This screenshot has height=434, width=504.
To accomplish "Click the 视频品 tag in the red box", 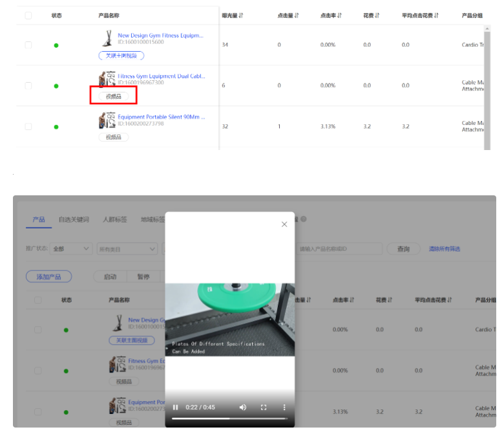I will click(113, 96).
